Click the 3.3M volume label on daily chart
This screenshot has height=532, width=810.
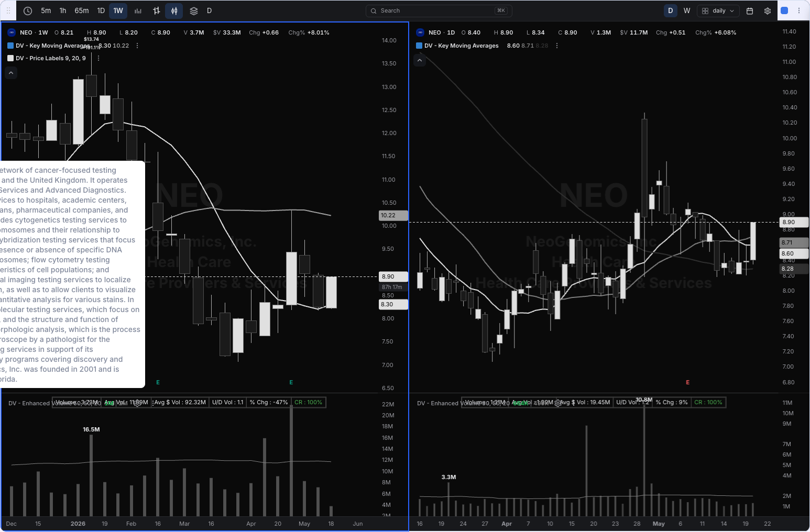(x=448, y=477)
